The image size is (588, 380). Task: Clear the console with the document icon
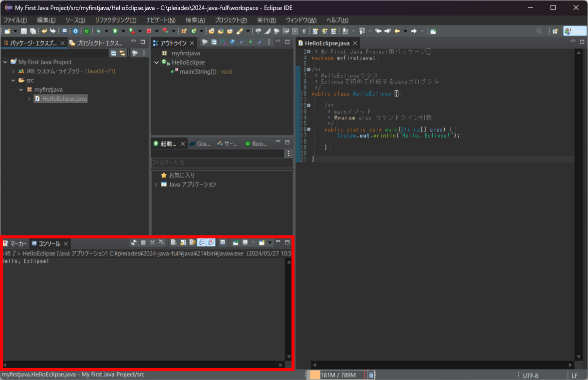(x=174, y=242)
